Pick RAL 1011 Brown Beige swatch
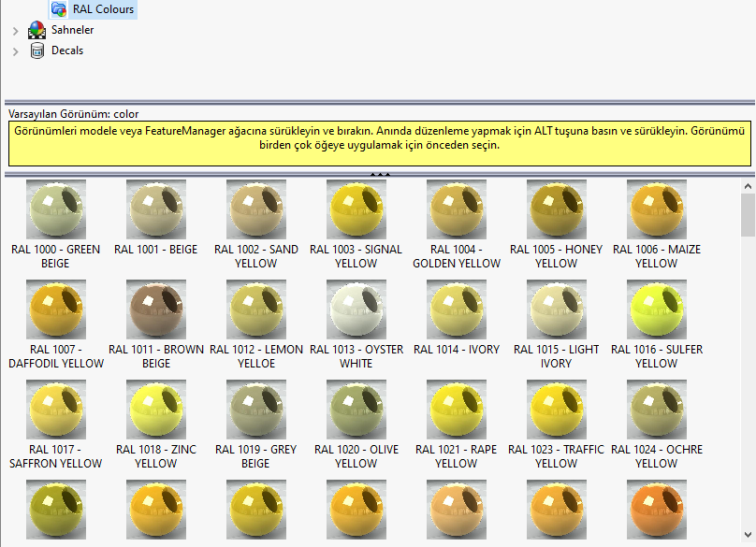 (155, 309)
